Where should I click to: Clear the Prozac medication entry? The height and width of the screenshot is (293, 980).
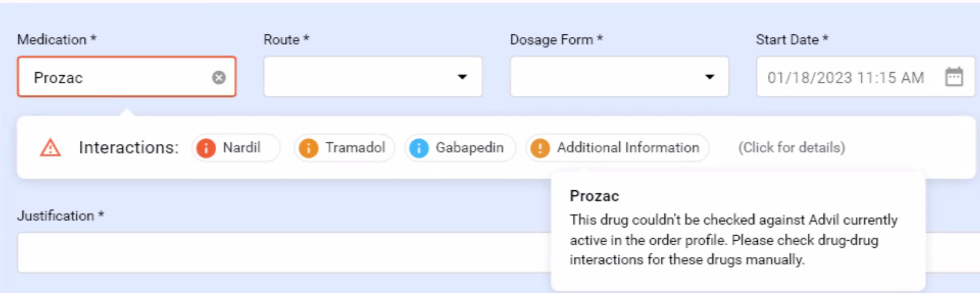[x=218, y=78]
